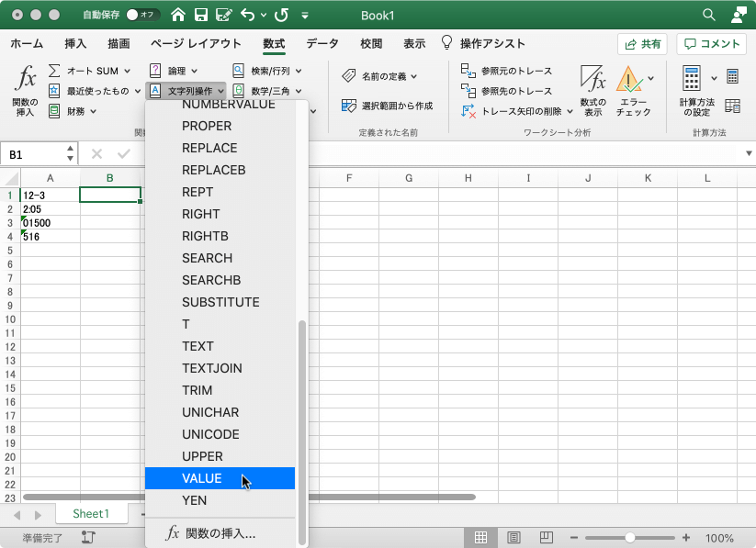Select TEXTJOIN from the function list
Image resolution: width=756 pixels, height=548 pixels.
[220, 368]
